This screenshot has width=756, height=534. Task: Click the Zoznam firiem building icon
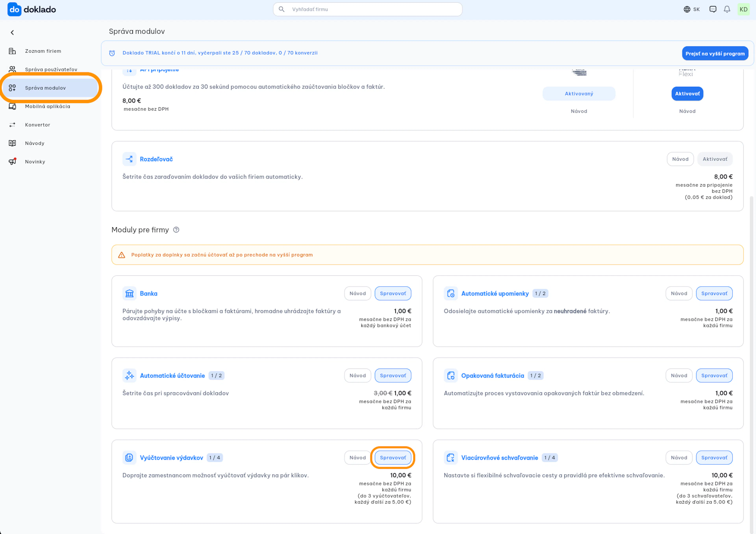coord(12,51)
